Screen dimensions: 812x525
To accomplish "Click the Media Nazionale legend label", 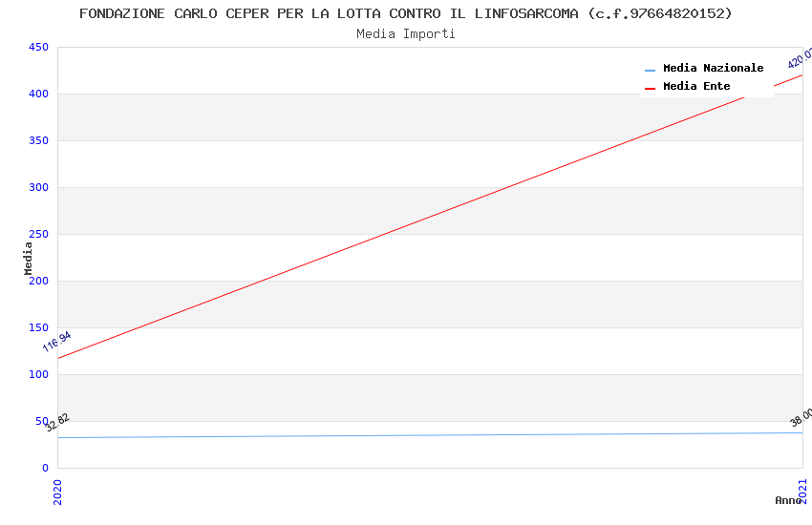I will [x=713, y=68].
